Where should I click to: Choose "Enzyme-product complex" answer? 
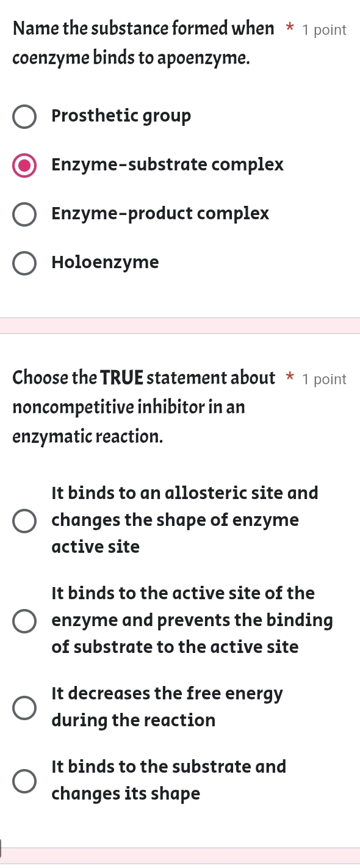coord(24,214)
